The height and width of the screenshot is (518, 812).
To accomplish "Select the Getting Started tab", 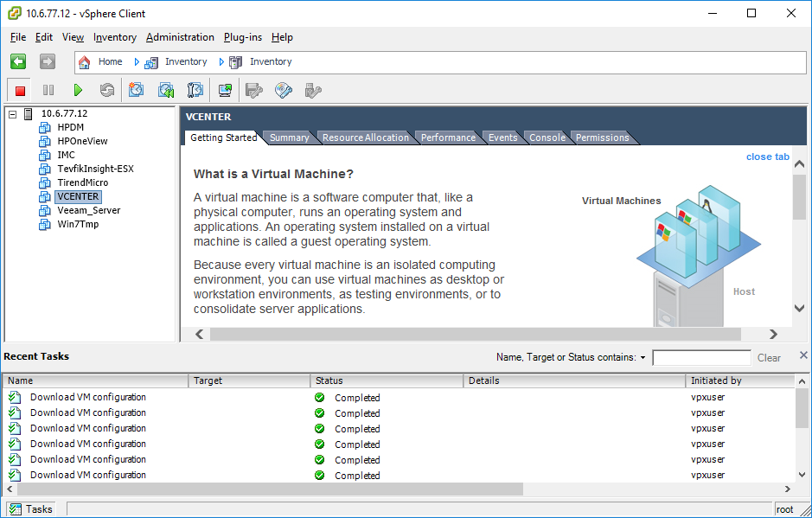I will (224, 137).
